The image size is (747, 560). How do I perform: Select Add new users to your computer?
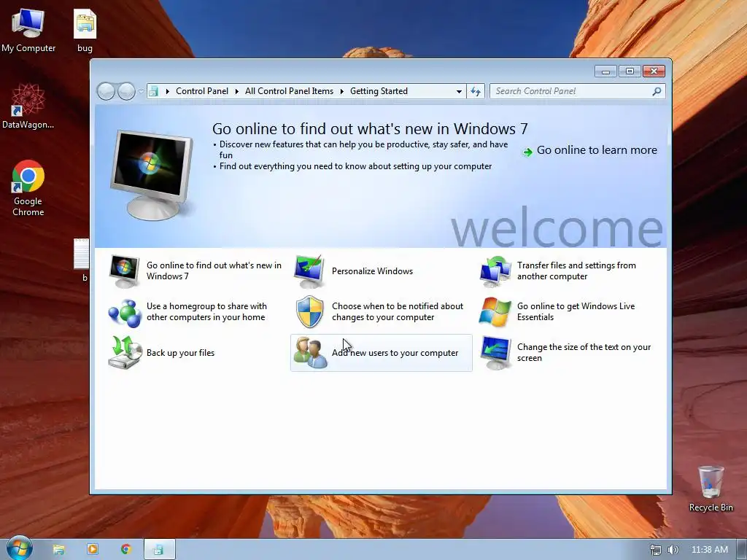tap(381, 353)
